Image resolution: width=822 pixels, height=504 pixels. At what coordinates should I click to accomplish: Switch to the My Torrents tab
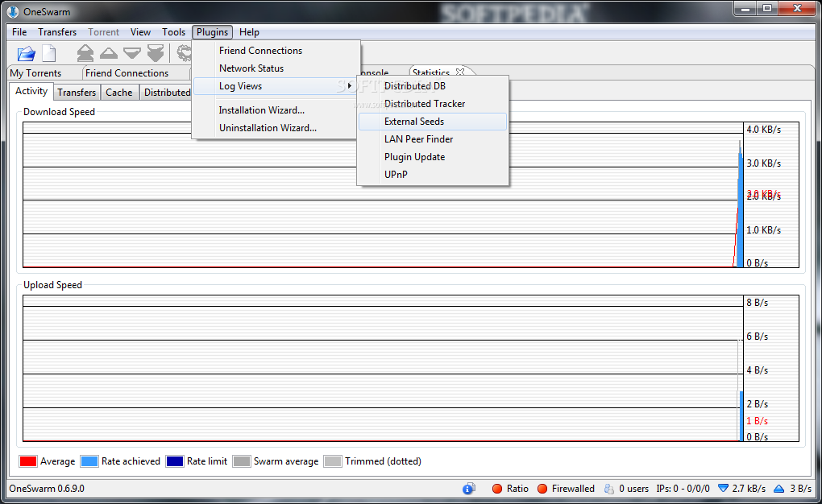pos(35,73)
